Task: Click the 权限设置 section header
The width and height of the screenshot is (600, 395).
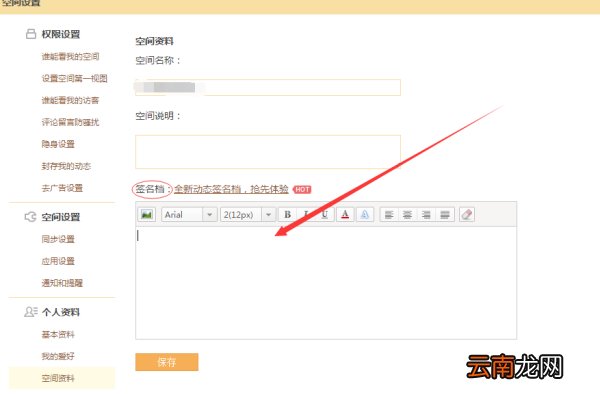Action: (61, 34)
